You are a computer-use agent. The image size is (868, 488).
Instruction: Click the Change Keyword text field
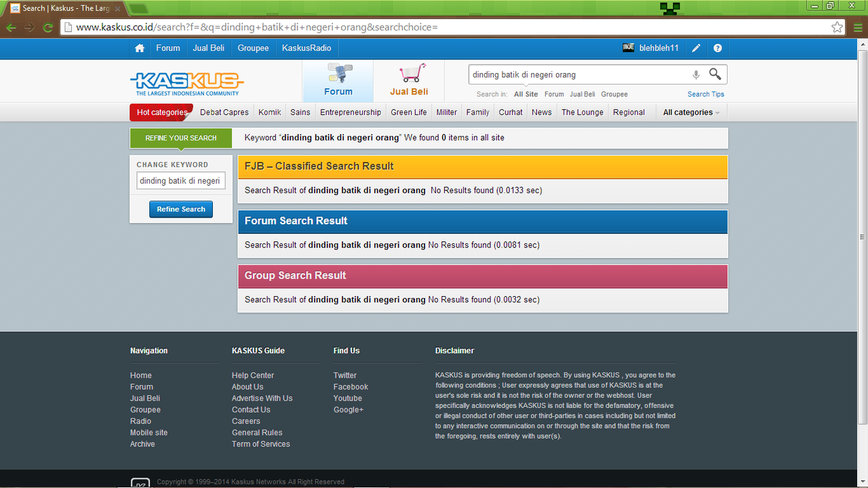pyautogui.click(x=181, y=181)
